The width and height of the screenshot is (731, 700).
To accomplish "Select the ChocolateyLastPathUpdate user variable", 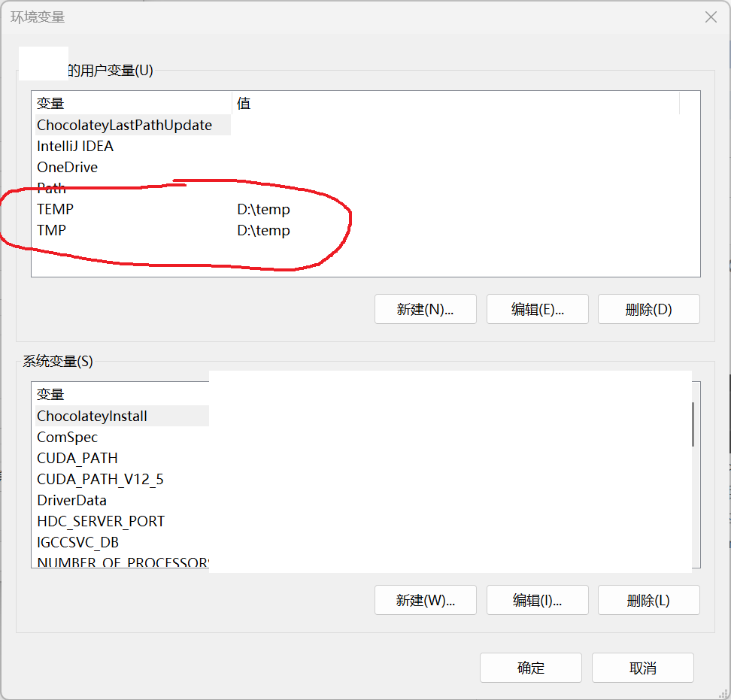I will click(124, 126).
